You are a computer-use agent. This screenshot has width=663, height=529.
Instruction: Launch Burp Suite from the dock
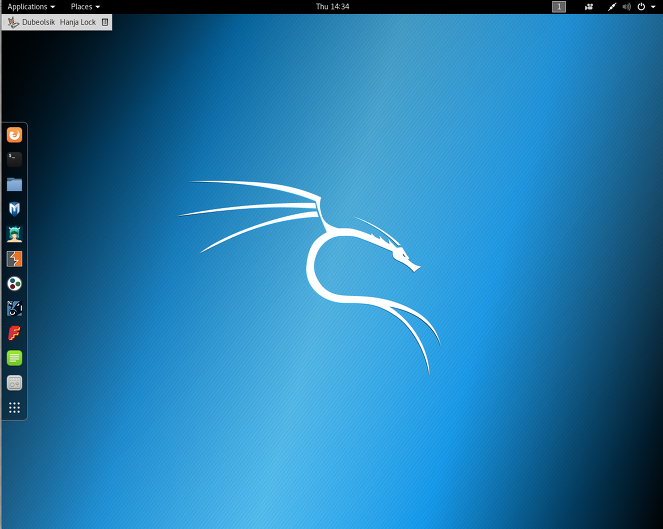(14, 259)
